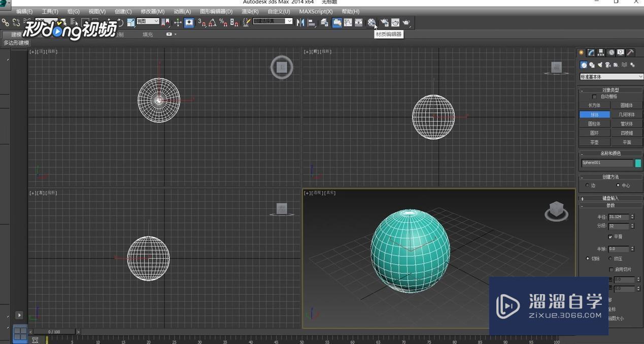Viewport: 644px width, 344px height.
Task: Toggle the 平滑 smooth checkbox
Action: pos(611,236)
